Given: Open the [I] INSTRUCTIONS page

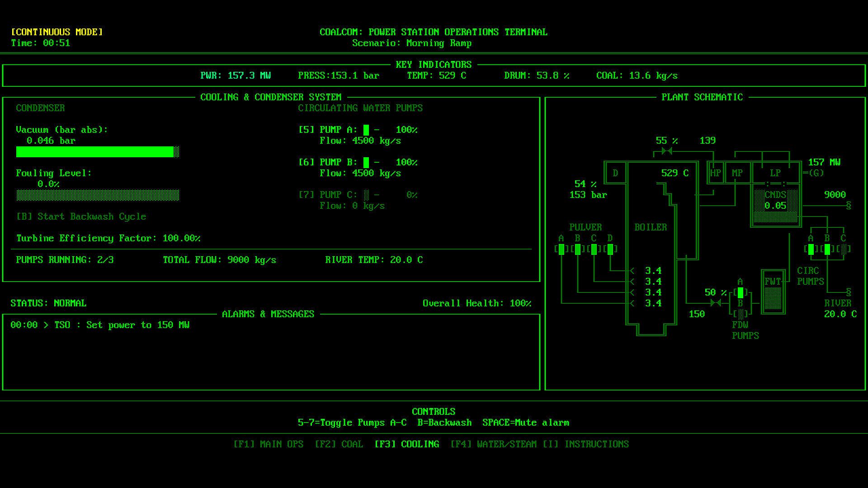Looking at the screenshot, I should 585,444.
